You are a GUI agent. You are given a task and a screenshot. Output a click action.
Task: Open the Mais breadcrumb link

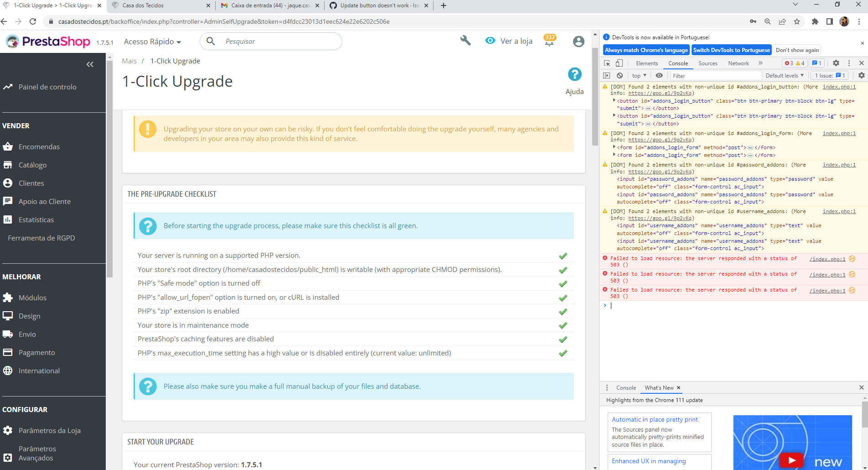pos(129,61)
